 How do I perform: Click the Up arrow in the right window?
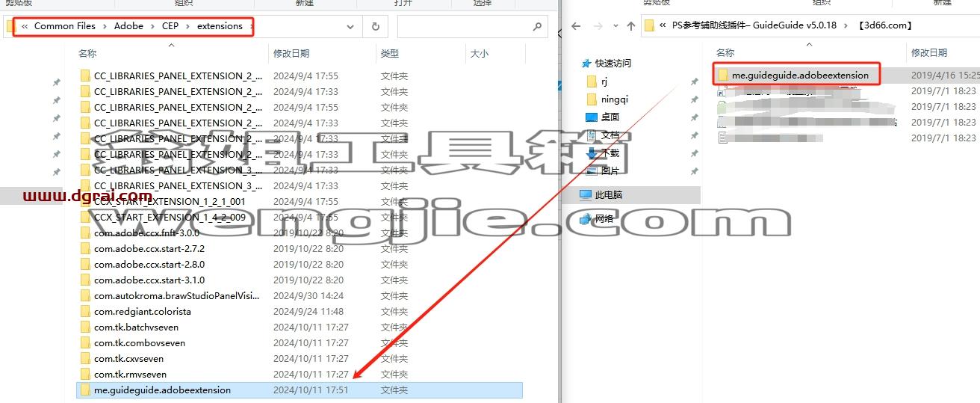[x=631, y=25]
